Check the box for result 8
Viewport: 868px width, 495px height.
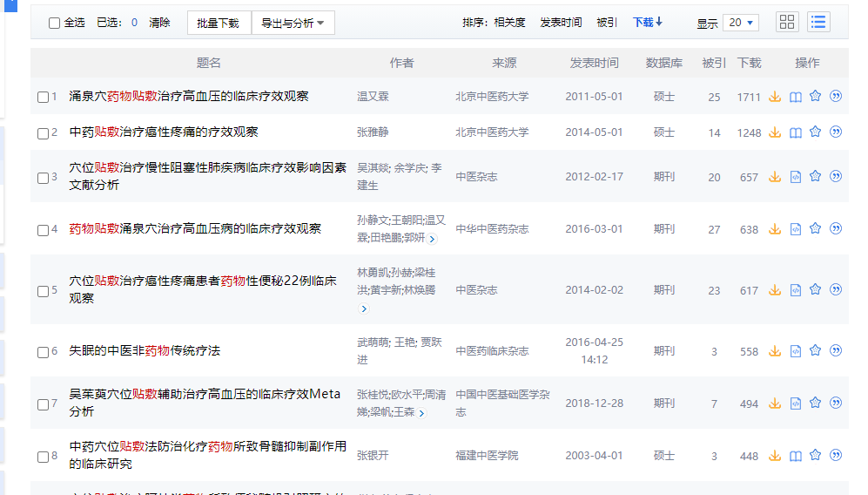(x=43, y=456)
